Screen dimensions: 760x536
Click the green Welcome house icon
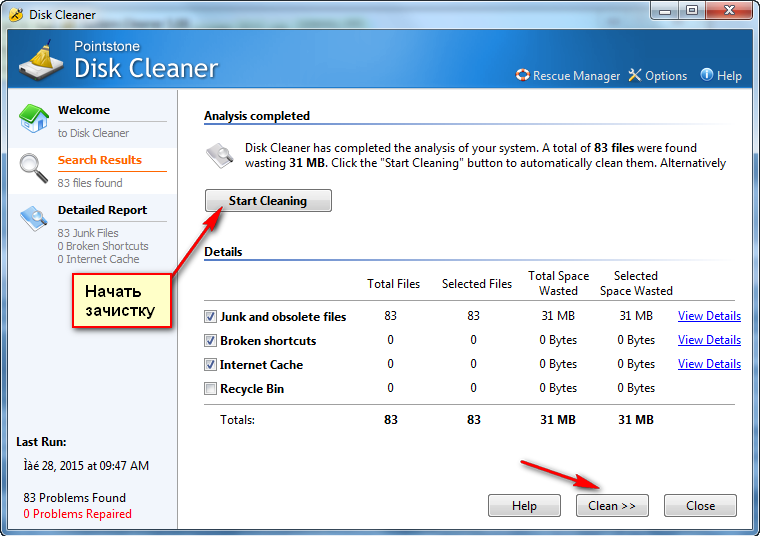click(33, 118)
